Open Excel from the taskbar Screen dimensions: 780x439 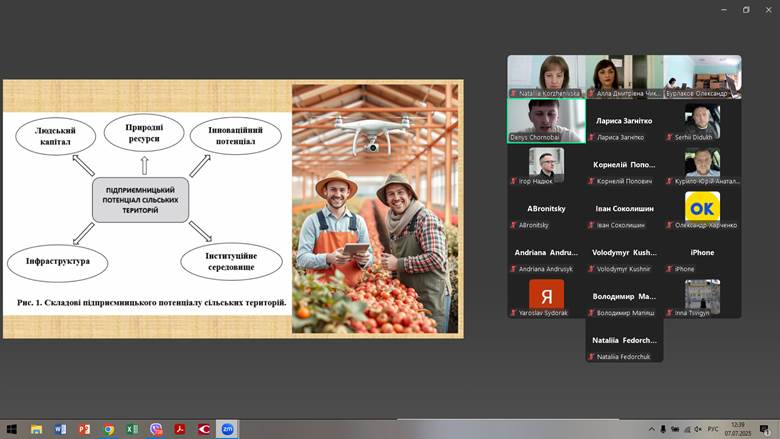pyautogui.click(x=132, y=429)
